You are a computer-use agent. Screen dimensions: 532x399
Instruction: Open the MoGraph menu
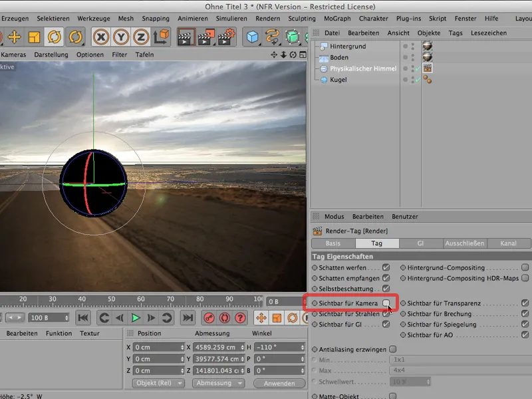(337, 19)
